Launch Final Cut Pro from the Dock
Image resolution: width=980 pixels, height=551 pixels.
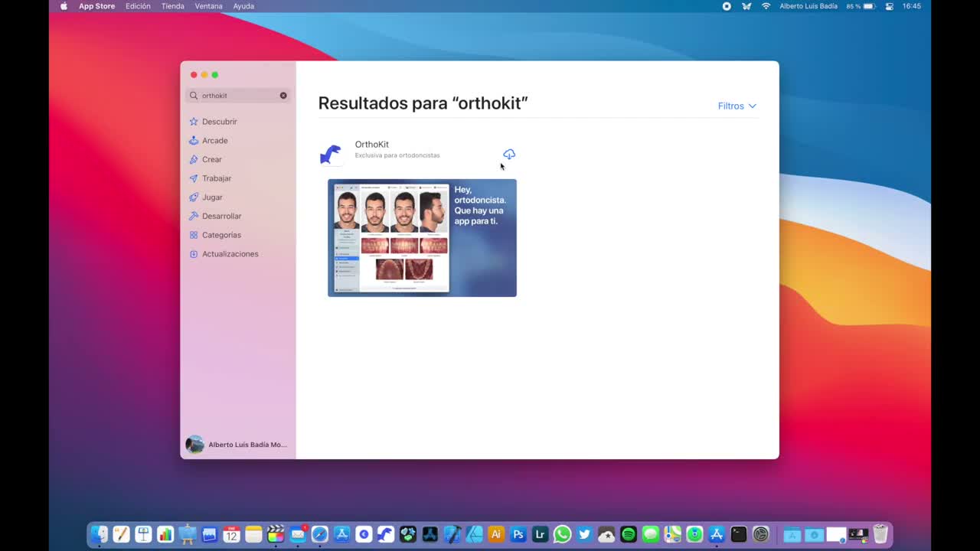pos(276,534)
